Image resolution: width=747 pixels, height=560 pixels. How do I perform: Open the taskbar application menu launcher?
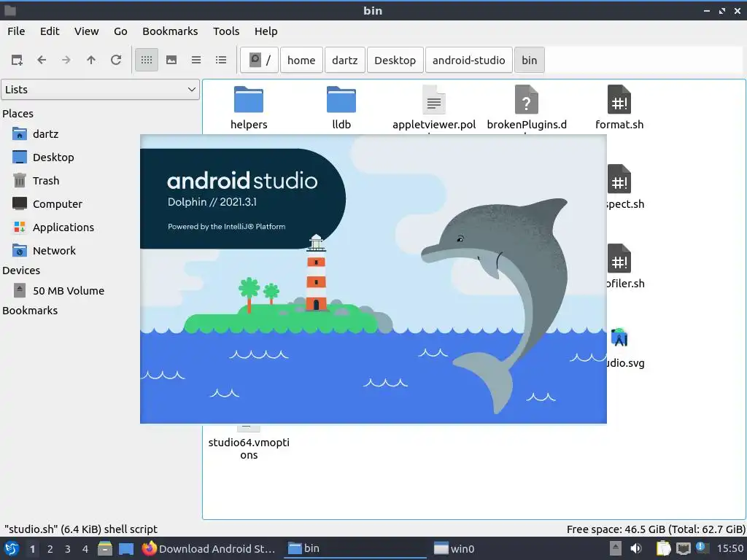coord(12,549)
